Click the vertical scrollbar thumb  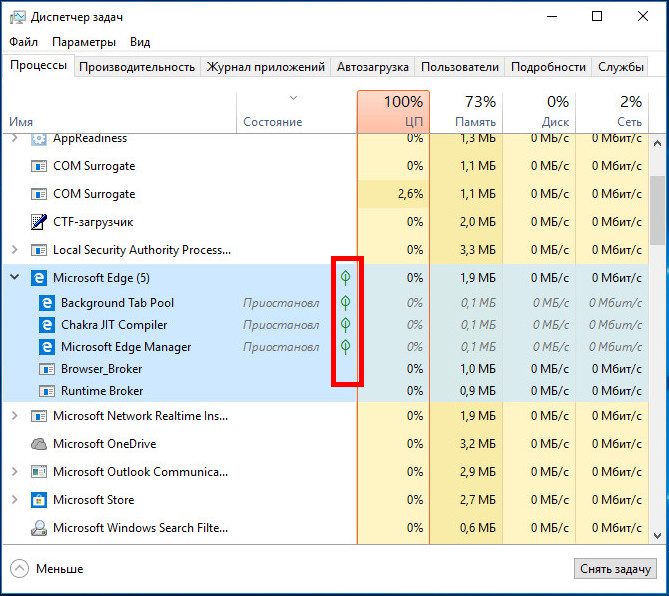[x=657, y=210]
